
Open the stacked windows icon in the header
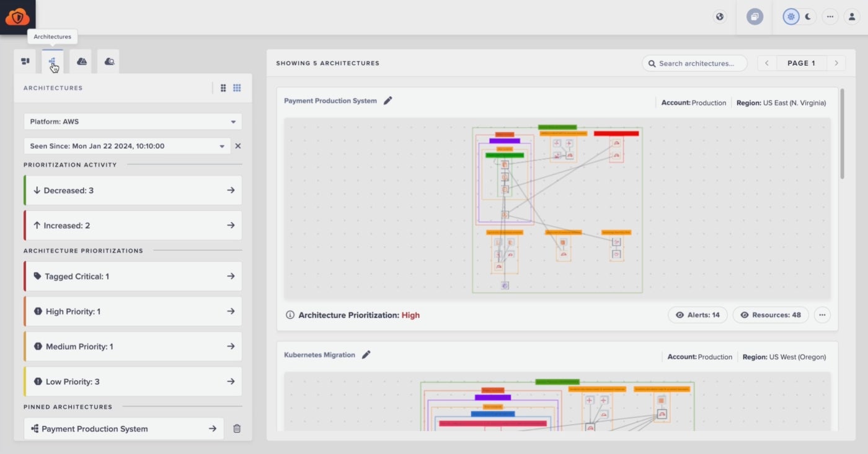tap(755, 17)
